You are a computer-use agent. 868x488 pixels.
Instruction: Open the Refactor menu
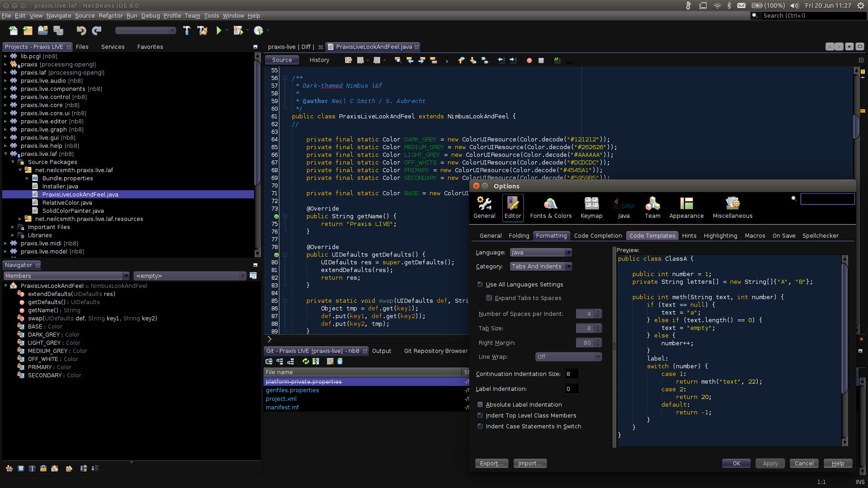[110, 15]
